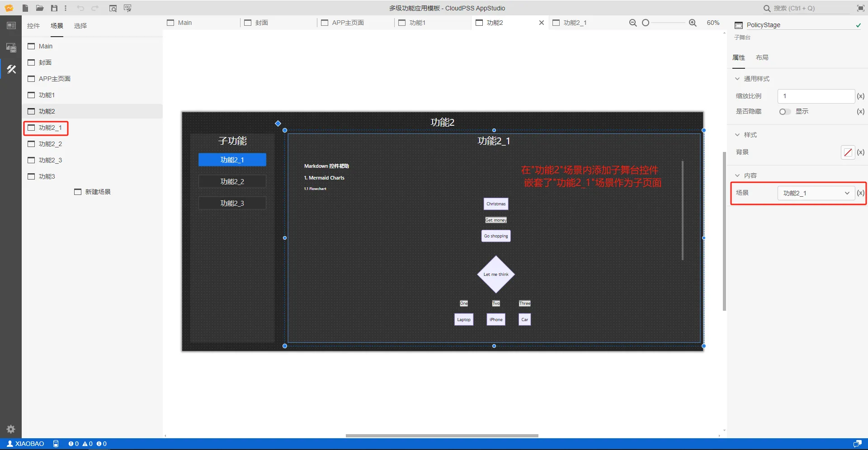Open the 功能1 document tab
868x450 pixels.
(x=433, y=23)
